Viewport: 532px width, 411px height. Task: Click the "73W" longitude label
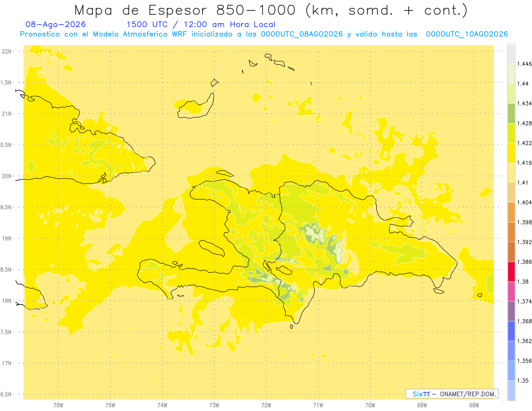click(x=214, y=405)
